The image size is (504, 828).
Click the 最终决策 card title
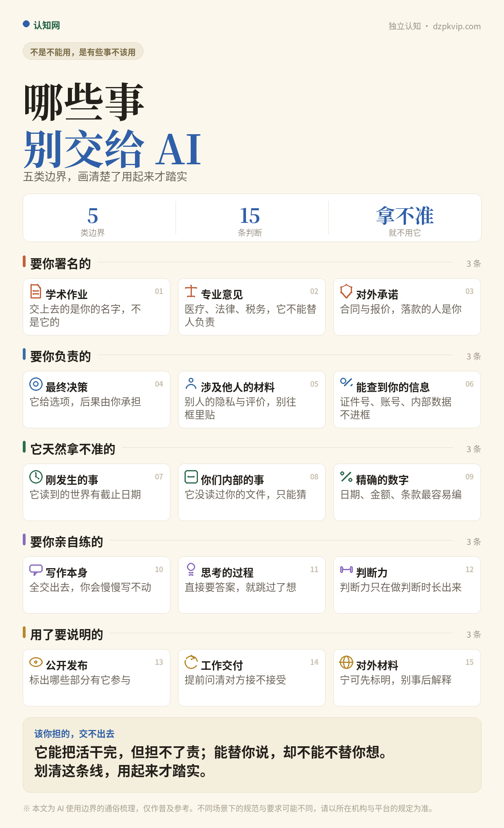click(x=67, y=387)
